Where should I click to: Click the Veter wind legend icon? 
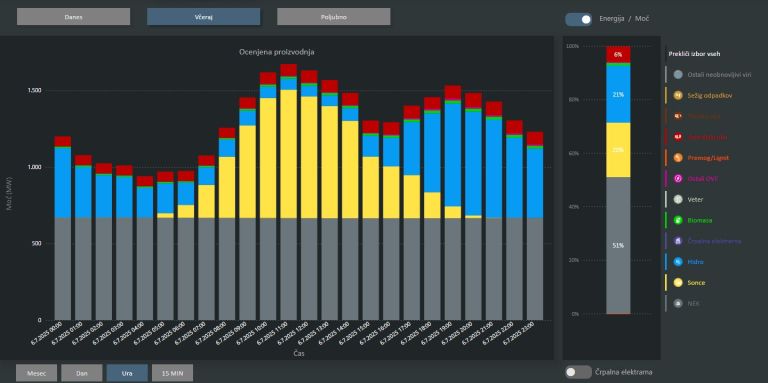[x=678, y=199]
